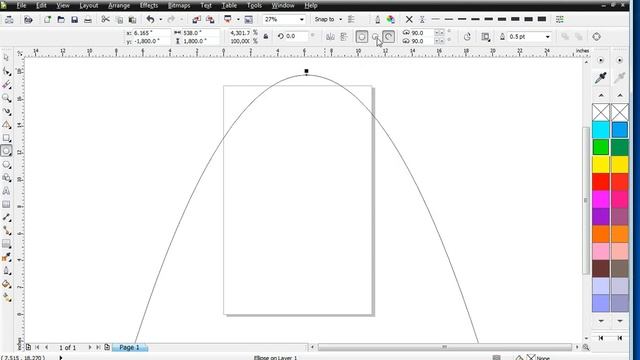This screenshot has width=640, height=360.
Task: Select the Basic shapes tool
Action: 6,178
